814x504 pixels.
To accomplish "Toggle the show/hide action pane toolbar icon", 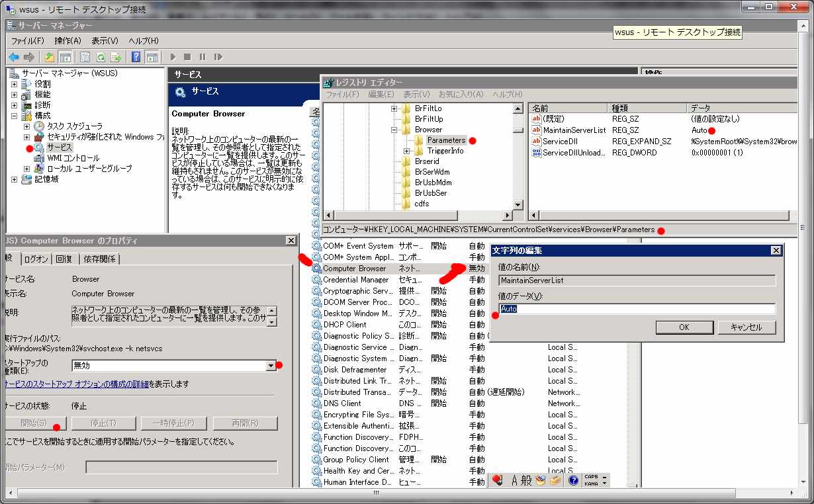I will tap(152, 57).
